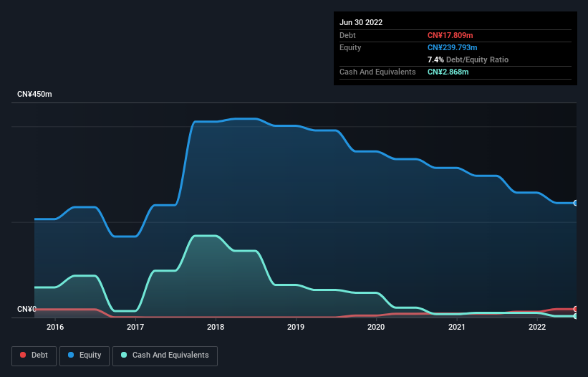
Task: Click the 2022 x-axis label
Action: 537,327
